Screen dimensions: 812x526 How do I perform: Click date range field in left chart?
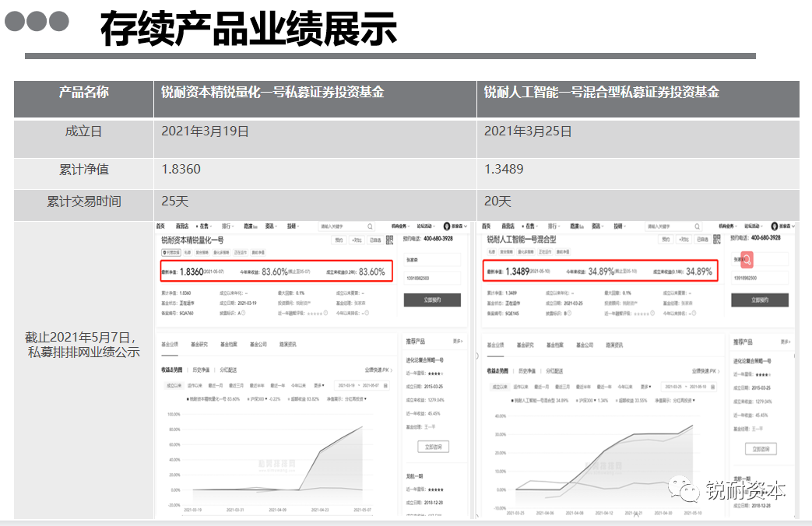coord(361,386)
